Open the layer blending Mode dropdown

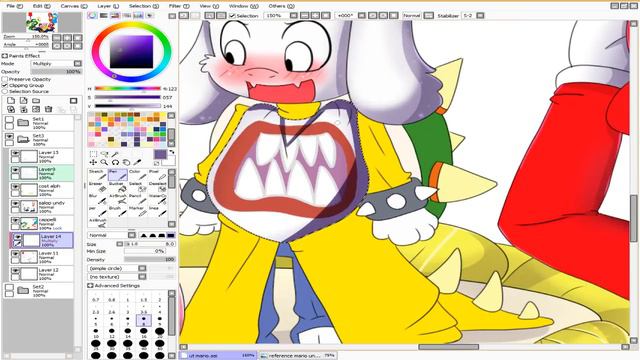pyautogui.click(x=78, y=64)
